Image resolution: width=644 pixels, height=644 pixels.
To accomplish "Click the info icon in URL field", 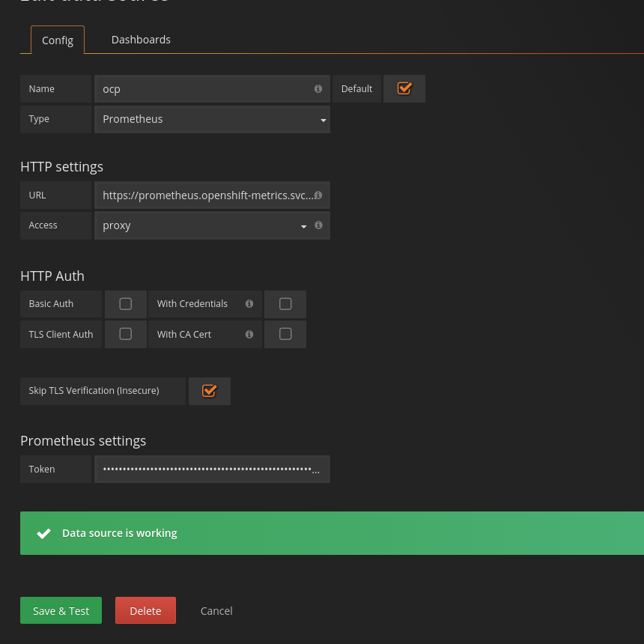I will tap(318, 195).
